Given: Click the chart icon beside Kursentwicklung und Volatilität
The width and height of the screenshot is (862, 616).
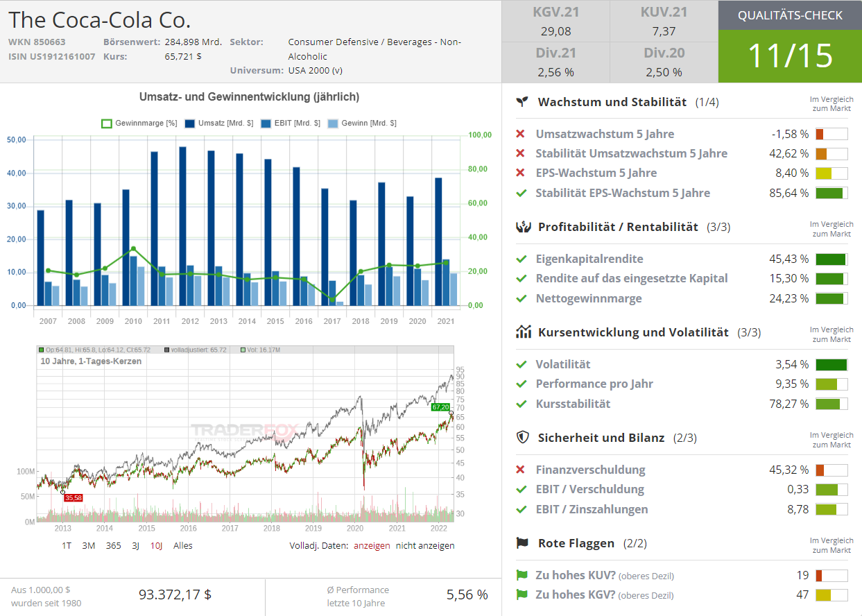Looking at the screenshot, I should click(524, 332).
